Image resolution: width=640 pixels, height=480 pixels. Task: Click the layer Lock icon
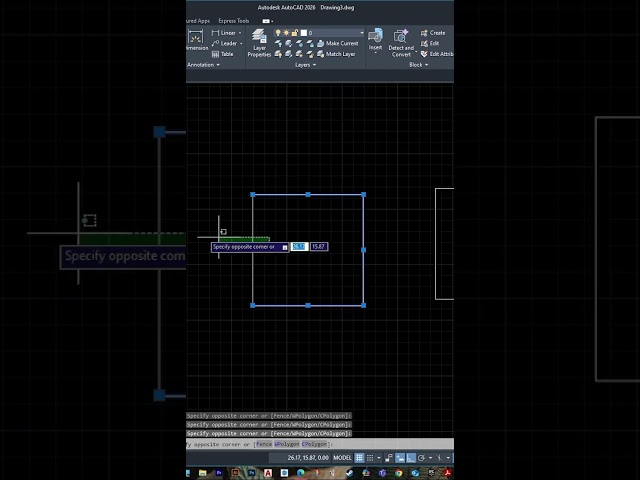tap(310, 43)
